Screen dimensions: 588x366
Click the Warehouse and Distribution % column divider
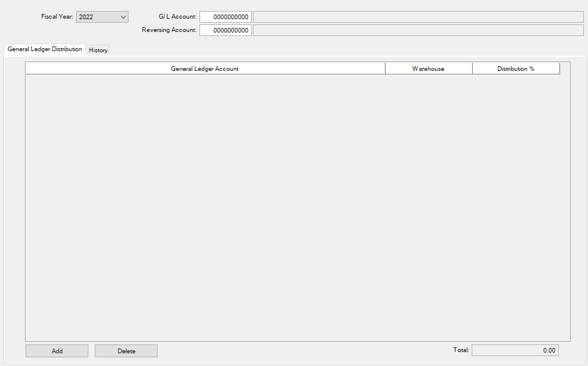pyautogui.click(x=472, y=69)
